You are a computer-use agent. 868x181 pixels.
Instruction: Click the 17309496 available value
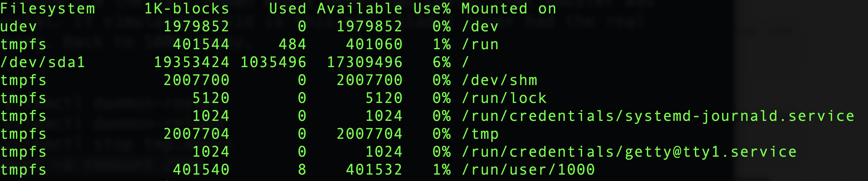click(x=364, y=63)
